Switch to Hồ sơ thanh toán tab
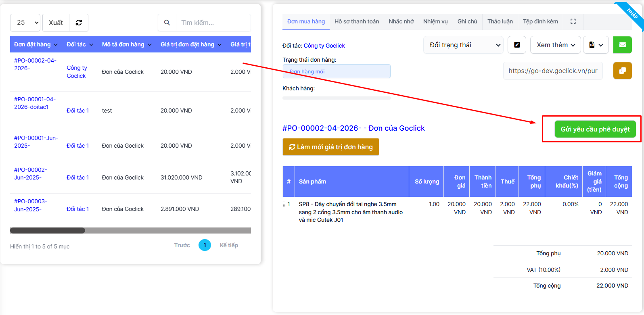The width and height of the screenshot is (644, 315). click(x=356, y=21)
